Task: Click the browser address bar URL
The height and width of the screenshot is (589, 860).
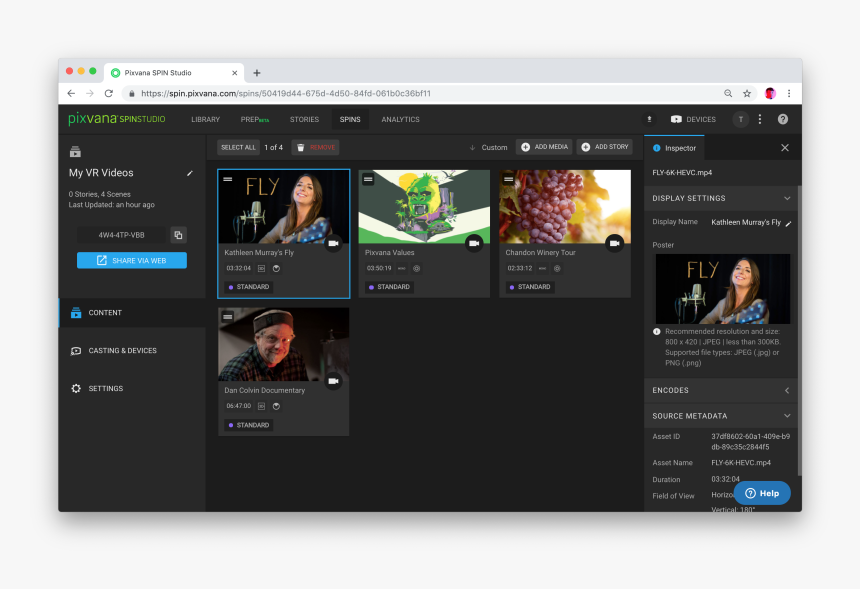Action: point(286,94)
